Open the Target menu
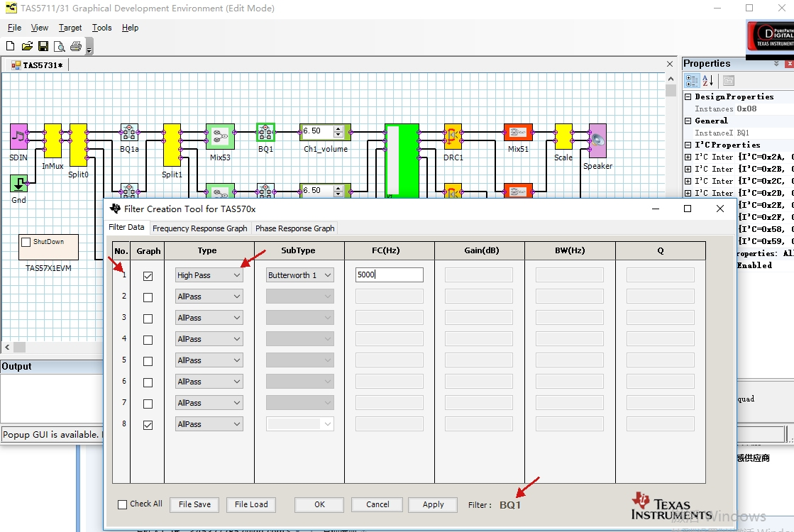The width and height of the screenshot is (794, 532). pyautogui.click(x=70, y=28)
